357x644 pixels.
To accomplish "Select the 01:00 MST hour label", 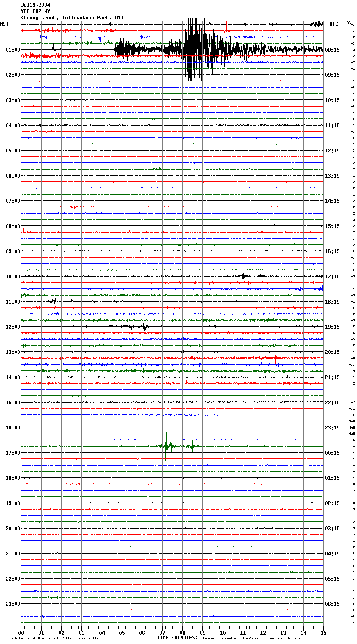I will tap(13, 50).
